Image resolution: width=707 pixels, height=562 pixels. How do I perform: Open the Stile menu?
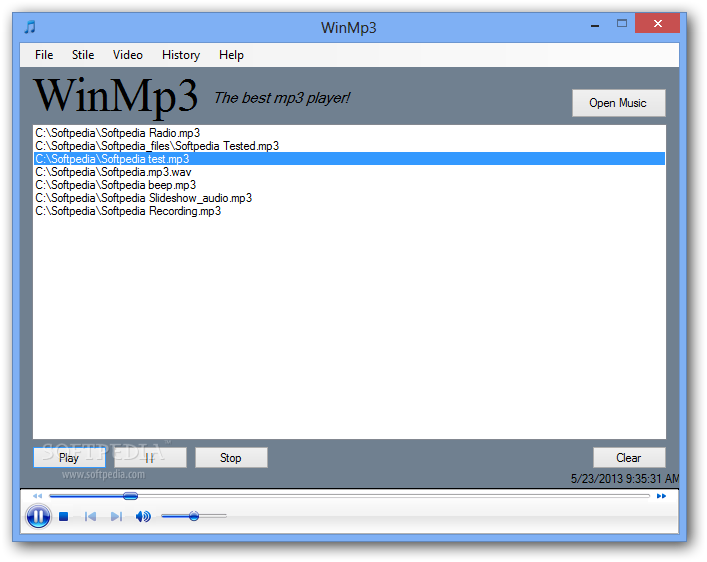coord(83,55)
